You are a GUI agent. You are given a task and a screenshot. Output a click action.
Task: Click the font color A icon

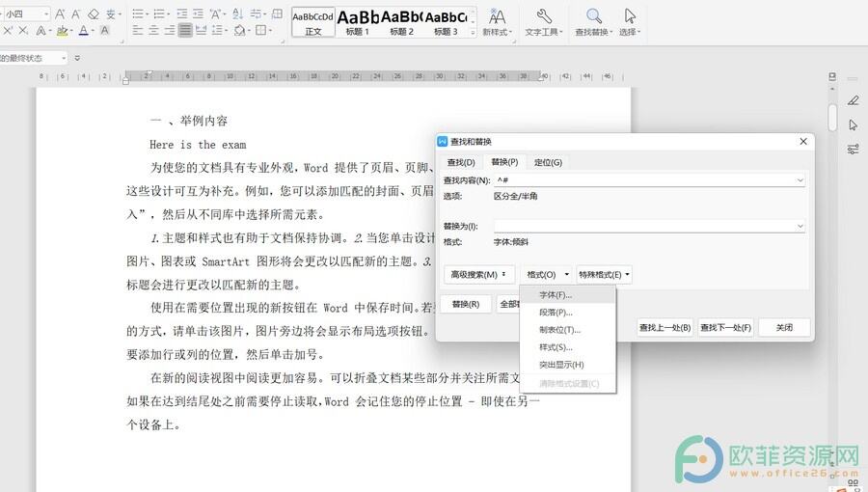83,31
